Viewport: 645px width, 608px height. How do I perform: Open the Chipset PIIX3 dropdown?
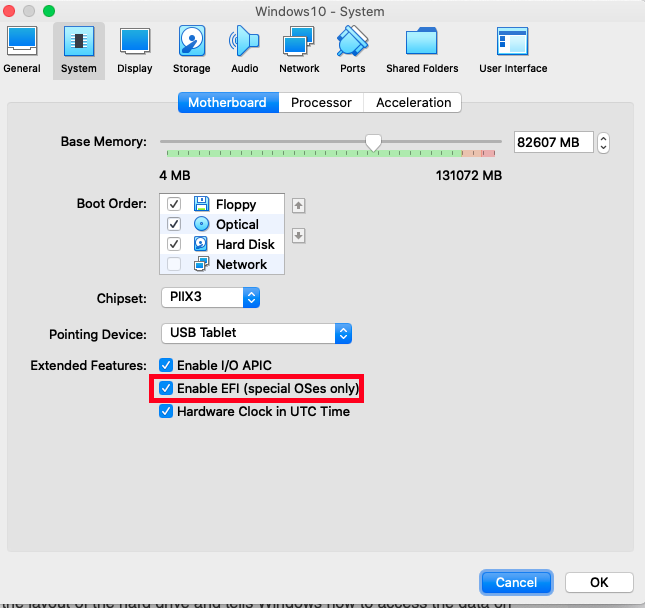click(x=210, y=297)
